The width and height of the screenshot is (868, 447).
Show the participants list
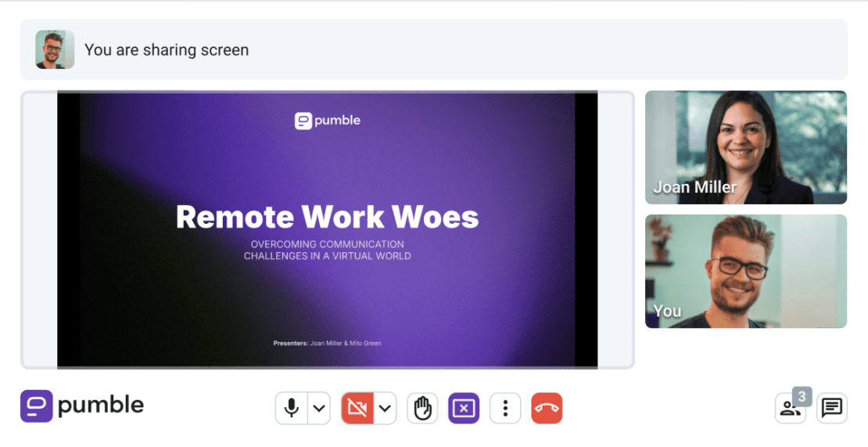(x=788, y=409)
